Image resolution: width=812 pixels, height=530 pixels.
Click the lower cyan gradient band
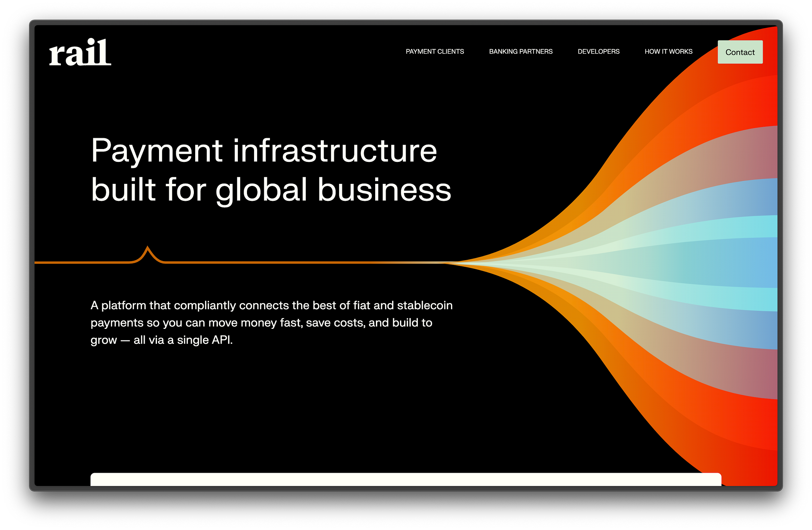(750, 299)
